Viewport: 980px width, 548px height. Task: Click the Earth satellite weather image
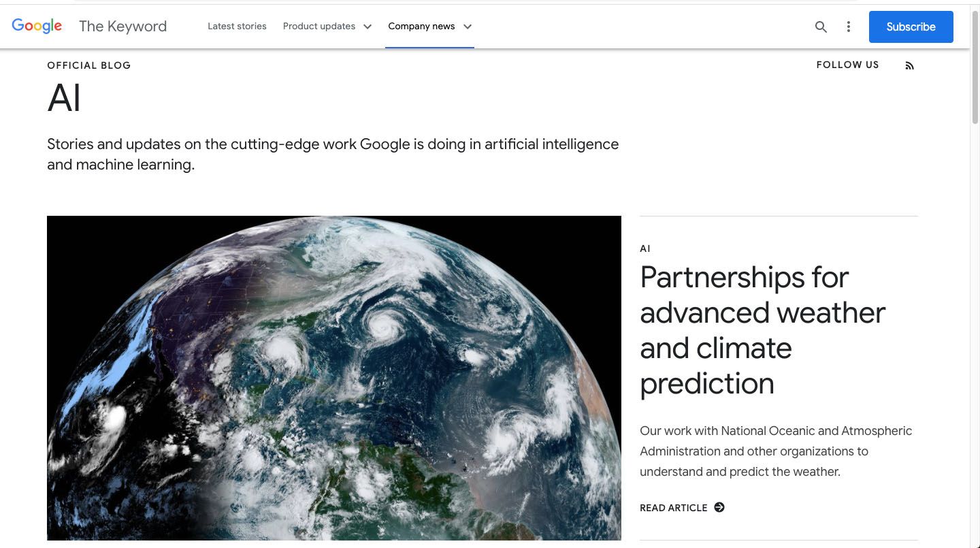[334, 378]
